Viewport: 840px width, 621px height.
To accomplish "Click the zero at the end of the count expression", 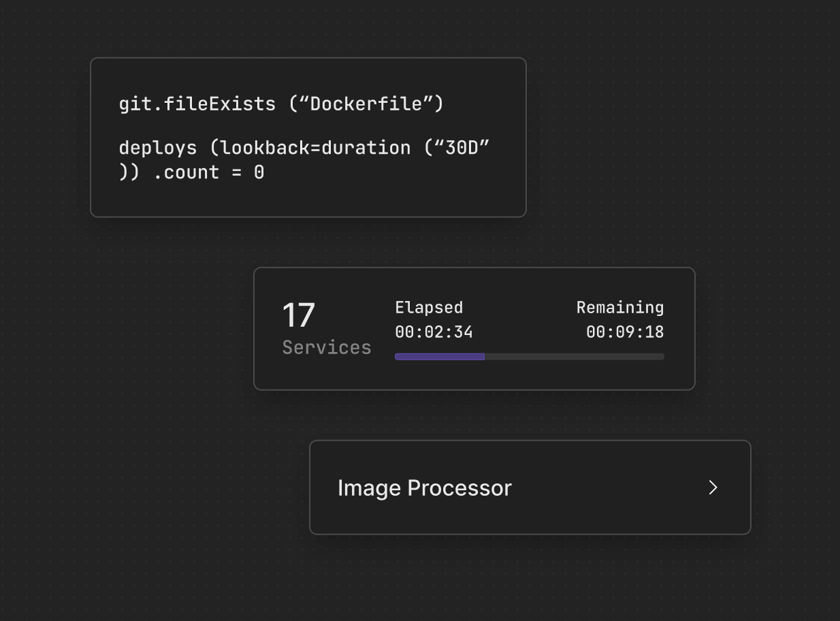I will pyautogui.click(x=259, y=173).
